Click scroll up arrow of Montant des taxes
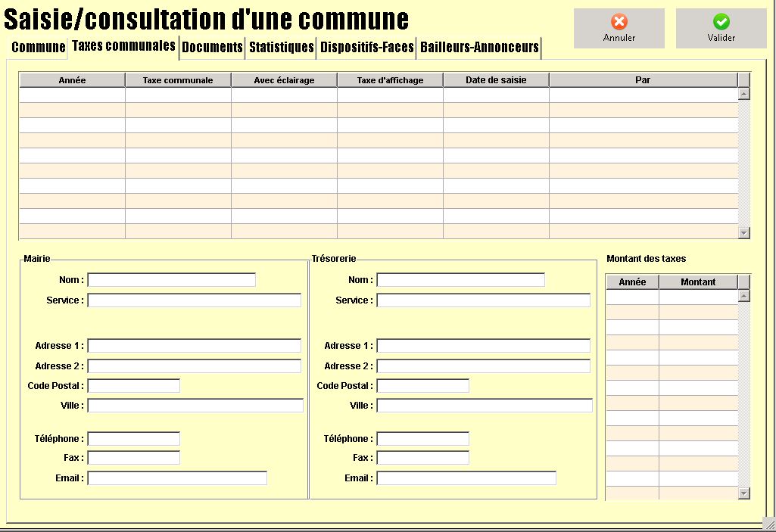Screen dimensions: 776x532 744,296
